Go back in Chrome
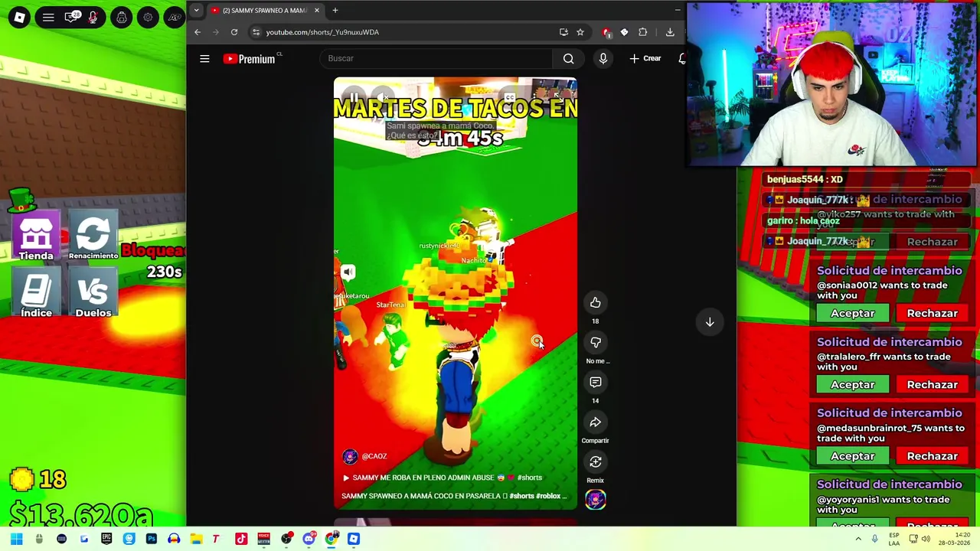 click(x=198, y=32)
